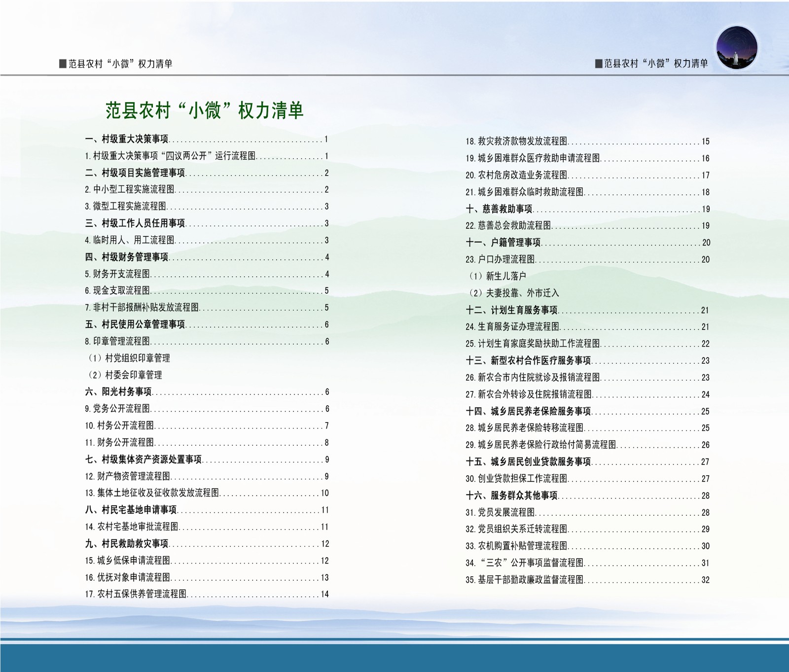The height and width of the screenshot is (672, 789).
Task: Select entry 十六、服务群众其他事项
Action: click(588, 495)
